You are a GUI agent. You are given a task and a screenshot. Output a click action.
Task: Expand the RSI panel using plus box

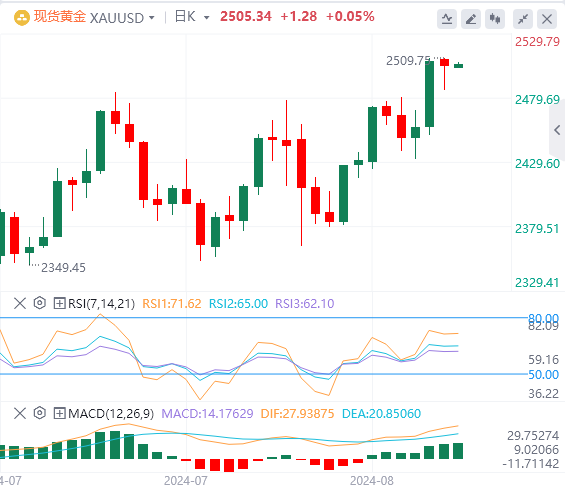(x=59, y=303)
